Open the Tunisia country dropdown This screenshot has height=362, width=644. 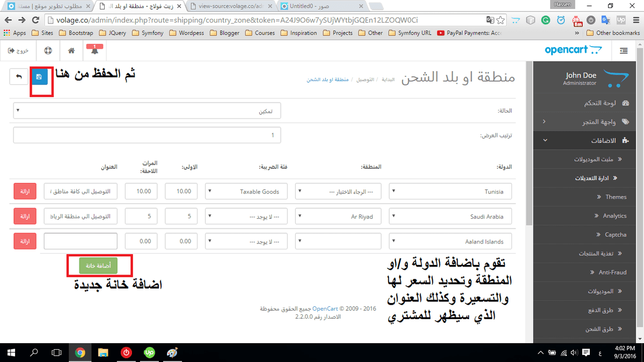pyautogui.click(x=450, y=191)
